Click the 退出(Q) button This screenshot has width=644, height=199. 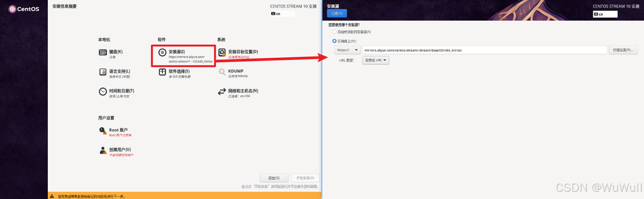tap(274, 178)
